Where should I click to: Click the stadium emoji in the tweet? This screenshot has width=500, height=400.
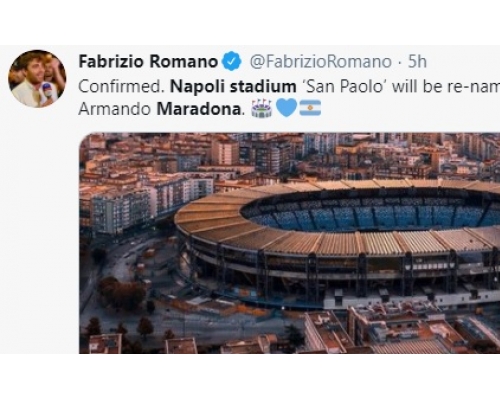point(262,109)
